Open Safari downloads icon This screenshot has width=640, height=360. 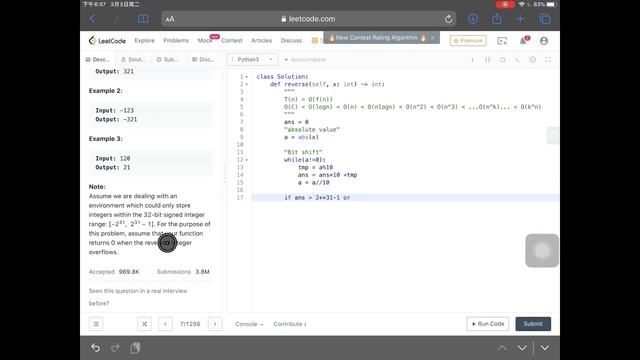(473, 19)
